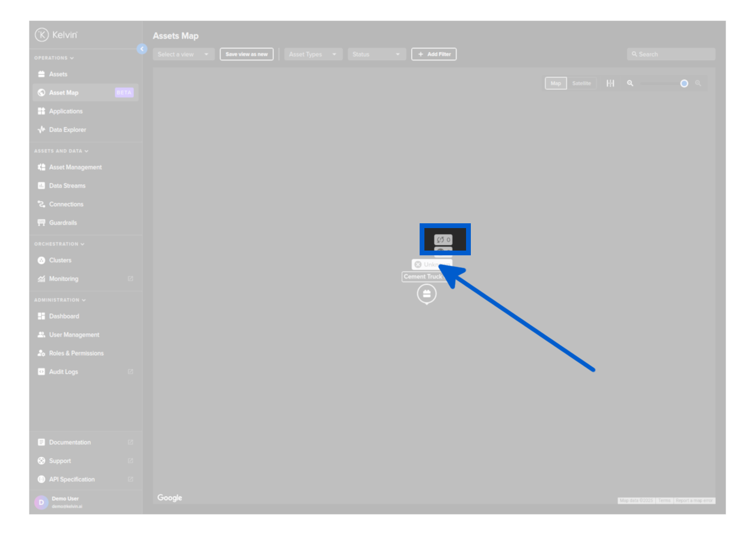Switch map to Satellite view
The width and height of the screenshot is (756, 536).
tap(581, 83)
